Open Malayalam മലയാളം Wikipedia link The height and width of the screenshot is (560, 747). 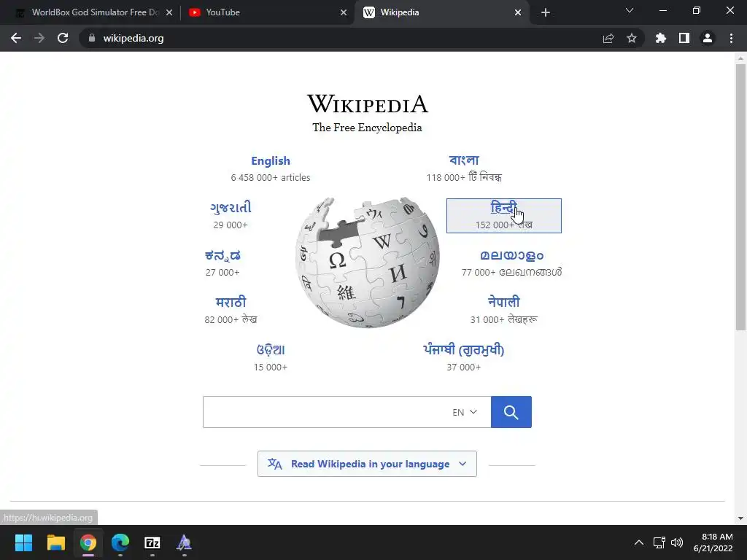[511, 255]
